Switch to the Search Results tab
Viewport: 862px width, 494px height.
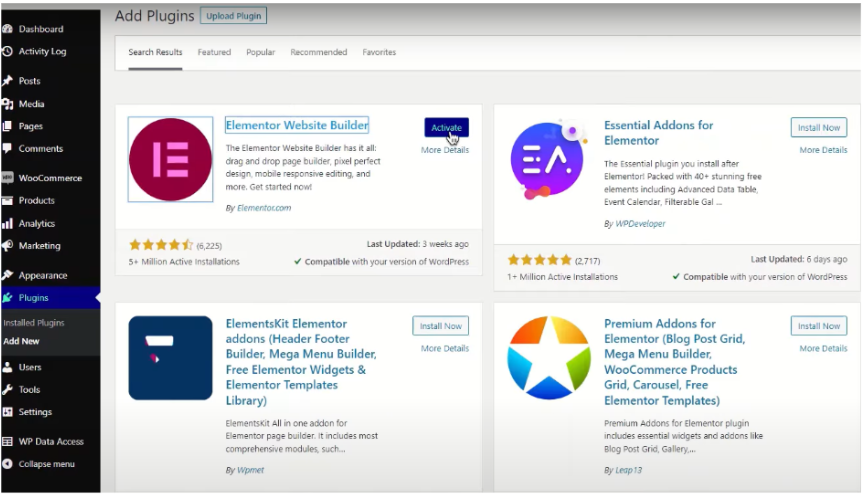155,52
